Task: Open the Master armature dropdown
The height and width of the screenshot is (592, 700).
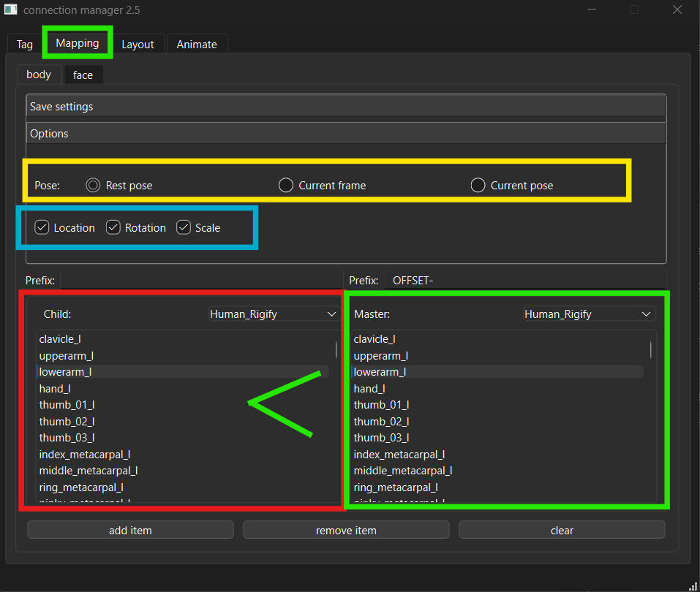Action: pos(589,314)
